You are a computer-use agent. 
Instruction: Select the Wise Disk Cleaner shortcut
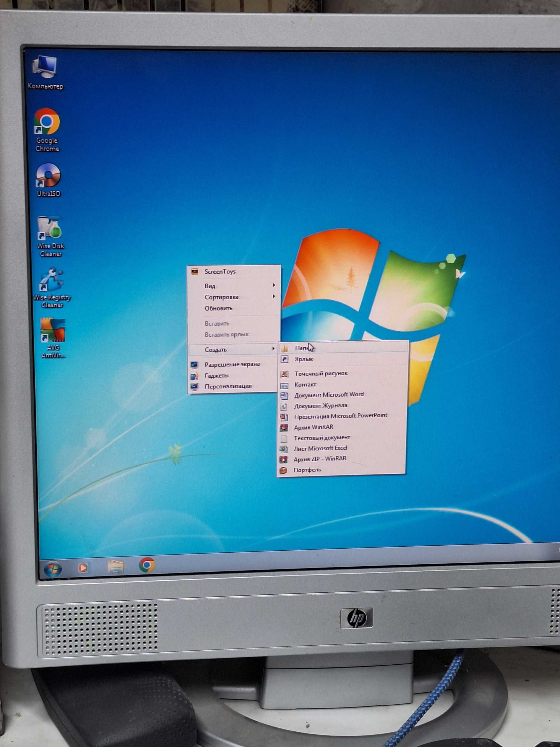[50, 236]
